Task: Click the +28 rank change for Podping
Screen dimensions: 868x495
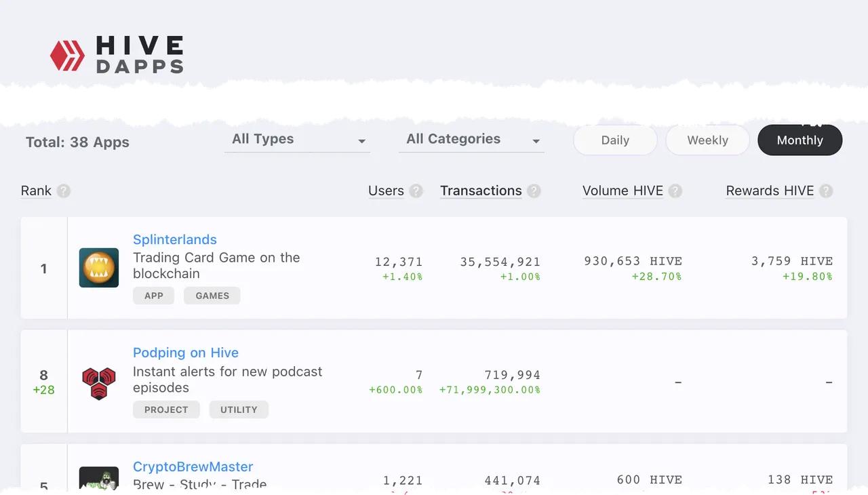Action: click(x=43, y=390)
